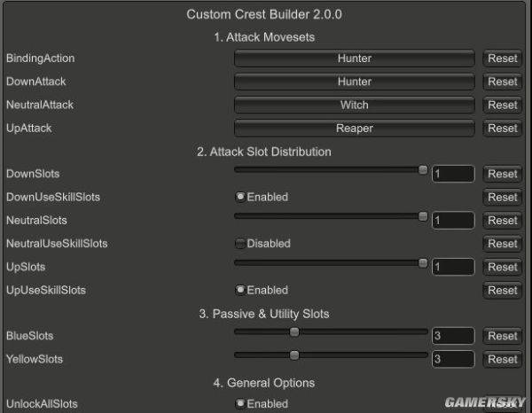Enable the NeutralUseSkillSlots toggle
The image size is (532, 413).
(240, 243)
